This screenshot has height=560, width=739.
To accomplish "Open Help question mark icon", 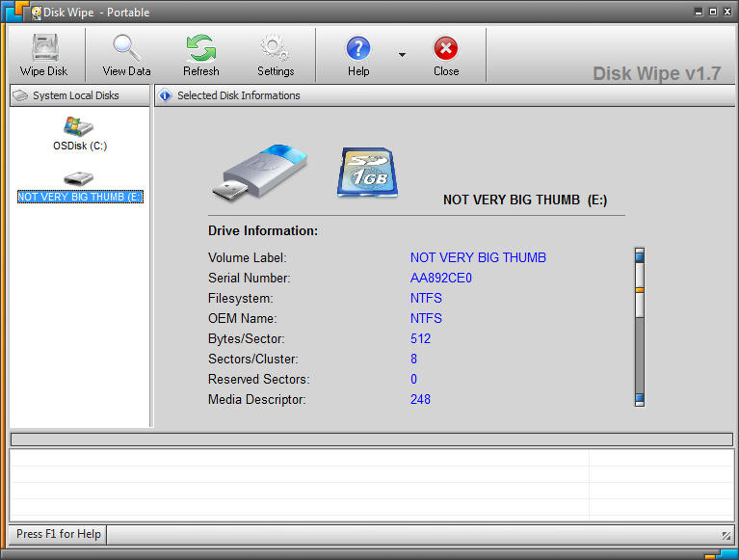I will (x=358, y=48).
